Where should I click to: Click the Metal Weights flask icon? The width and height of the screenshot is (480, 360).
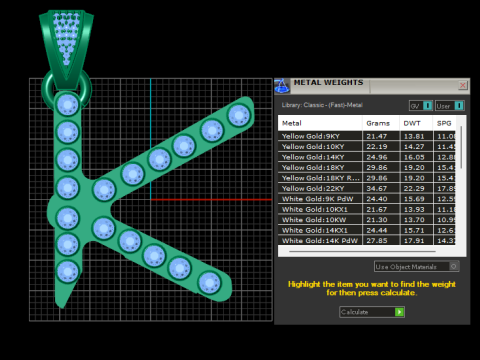point(282,86)
